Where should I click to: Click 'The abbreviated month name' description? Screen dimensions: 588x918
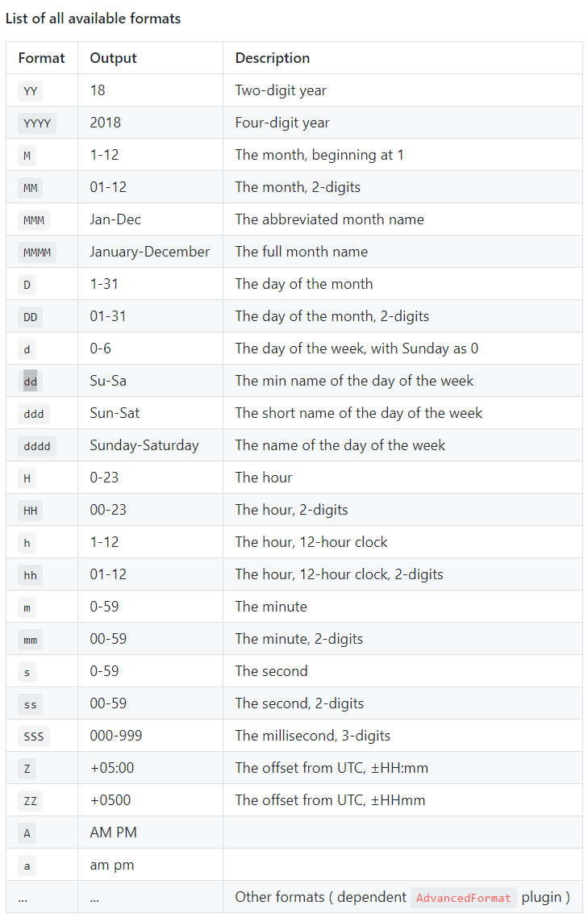coord(329,219)
